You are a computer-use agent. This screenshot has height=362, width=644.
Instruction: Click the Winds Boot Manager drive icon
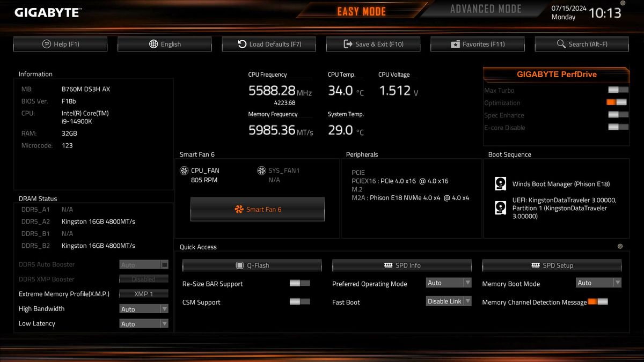click(x=500, y=183)
